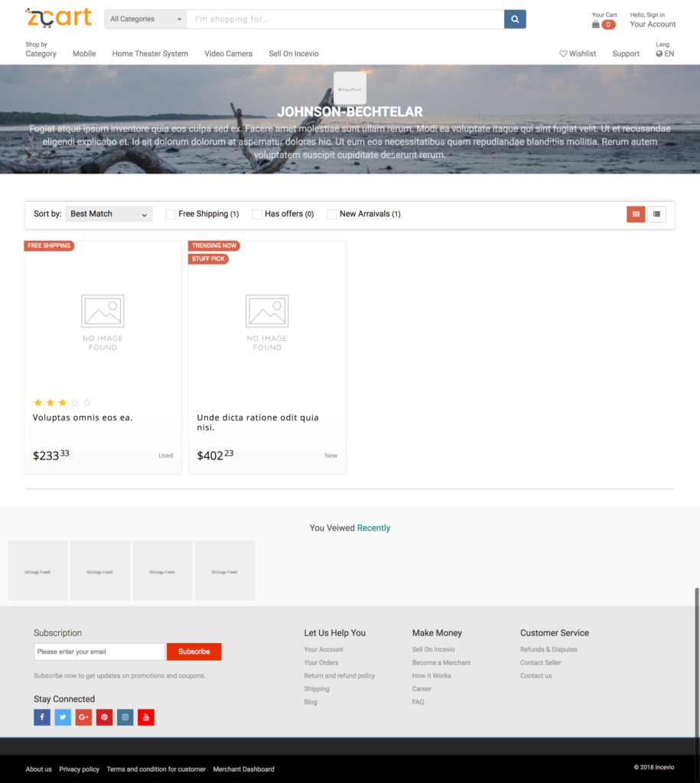The image size is (700, 783).
Task: Open the YouTube social icon
Action: (145, 717)
